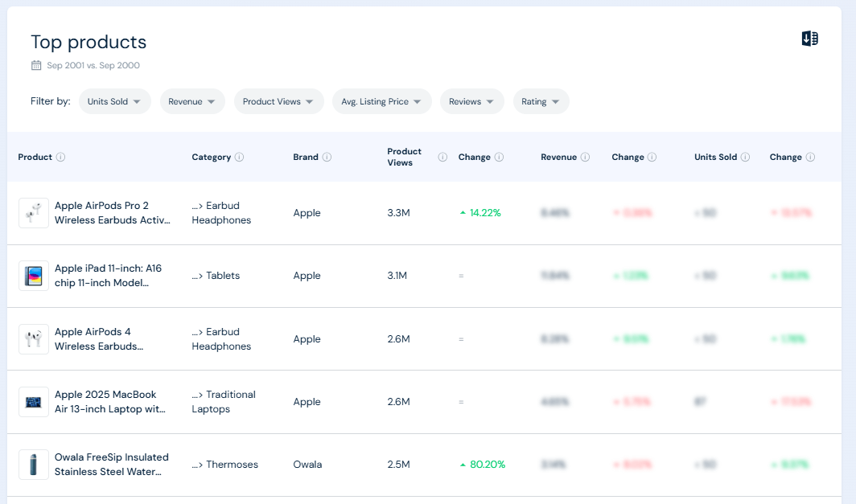This screenshot has width=856, height=504.
Task: Open the Reviews filter dropdown
Action: click(471, 101)
